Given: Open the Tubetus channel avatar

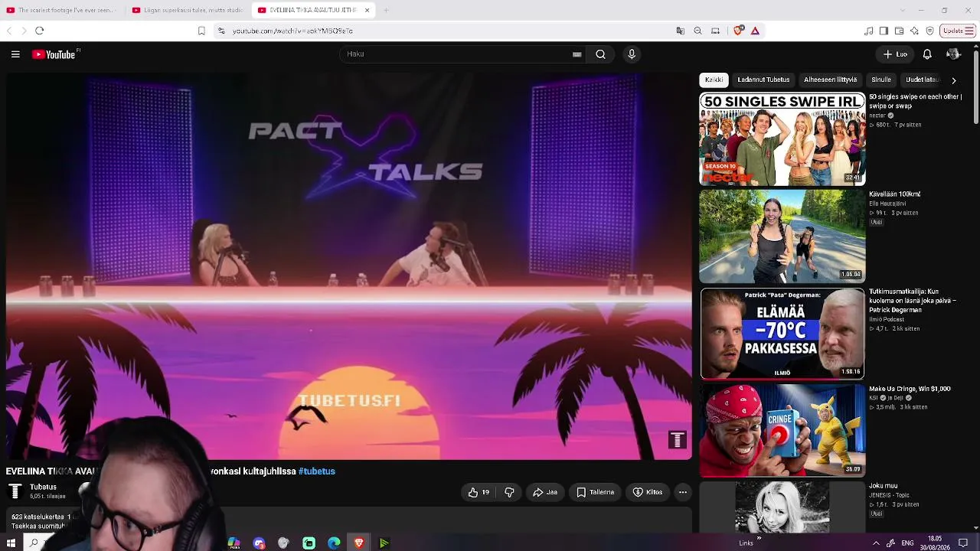Looking at the screenshot, I should click(15, 491).
